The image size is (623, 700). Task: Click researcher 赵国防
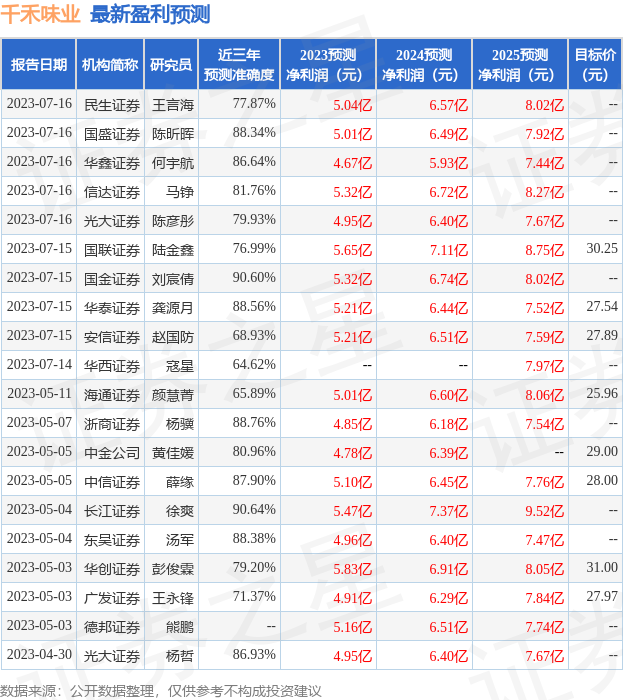(x=173, y=338)
